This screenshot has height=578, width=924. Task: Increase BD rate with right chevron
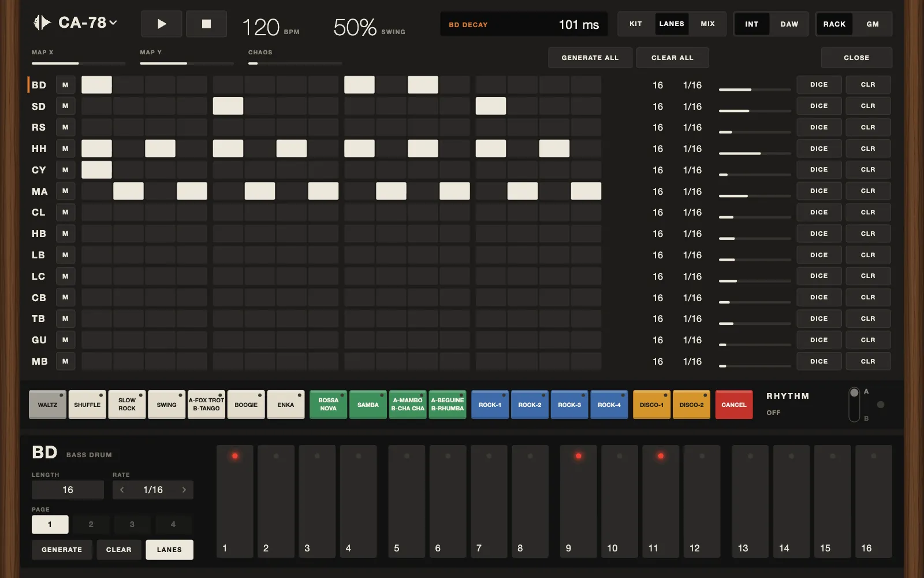pyautogui.click(x=184, y=490)
